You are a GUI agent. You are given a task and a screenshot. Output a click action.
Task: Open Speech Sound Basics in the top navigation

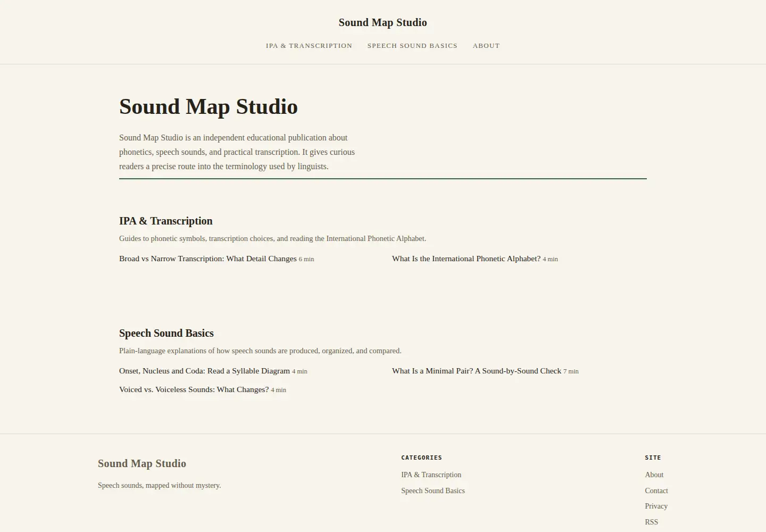point(412,46)
